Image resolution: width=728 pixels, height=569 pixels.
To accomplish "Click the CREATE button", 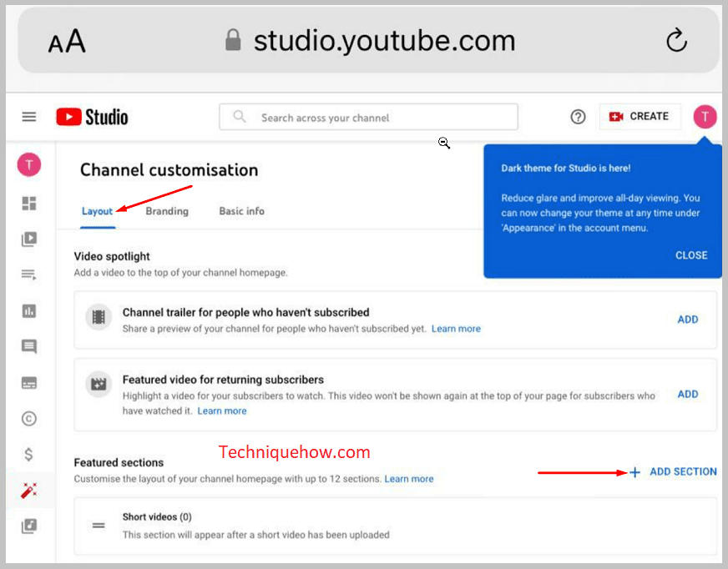I will (x=640, y=117).
